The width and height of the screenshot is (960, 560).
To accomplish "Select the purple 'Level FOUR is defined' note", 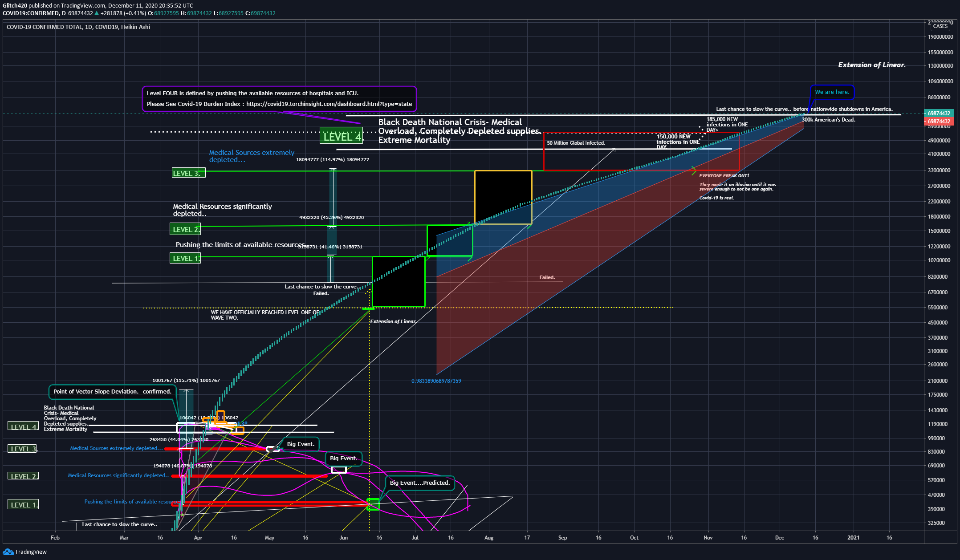I will [x=279, y=99].
